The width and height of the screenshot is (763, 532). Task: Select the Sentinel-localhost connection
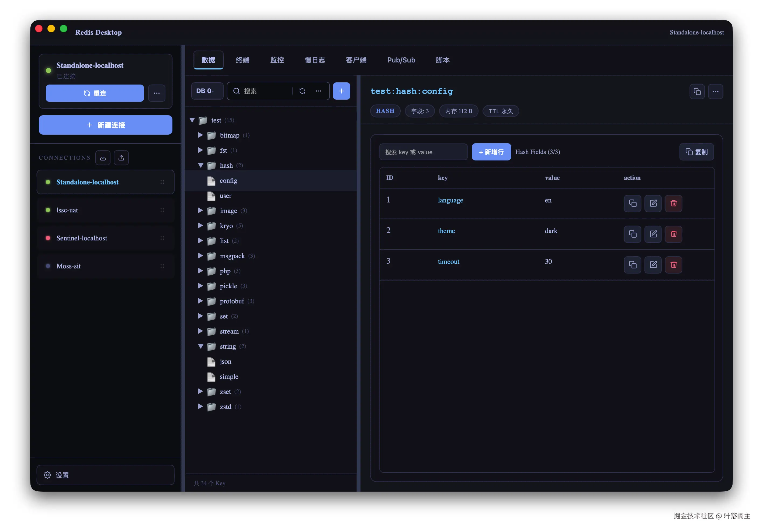105,238
